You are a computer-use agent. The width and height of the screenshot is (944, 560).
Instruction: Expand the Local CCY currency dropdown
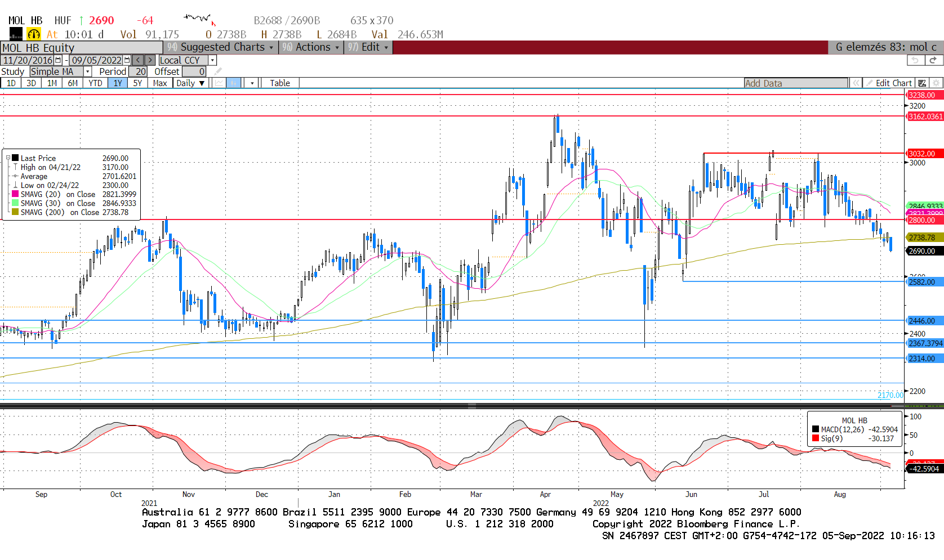coord(213,60)
